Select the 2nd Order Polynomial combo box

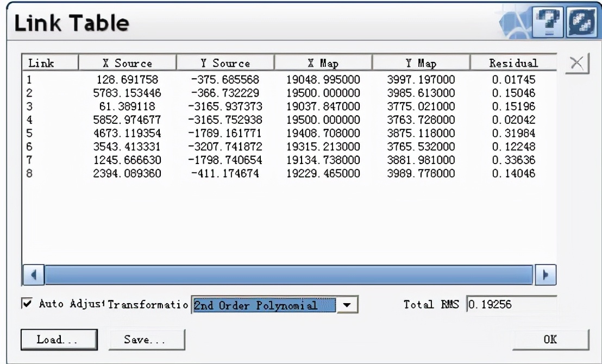[x=264, y=305]
